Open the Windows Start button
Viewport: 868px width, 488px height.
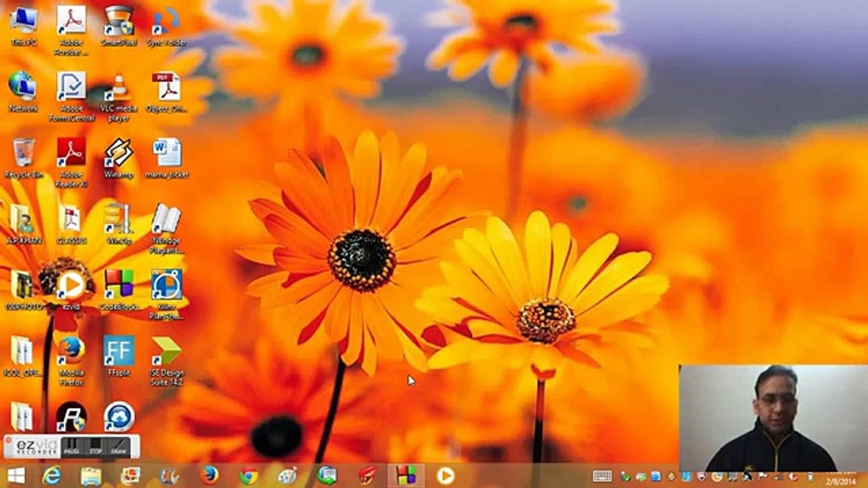pos(15,476)
